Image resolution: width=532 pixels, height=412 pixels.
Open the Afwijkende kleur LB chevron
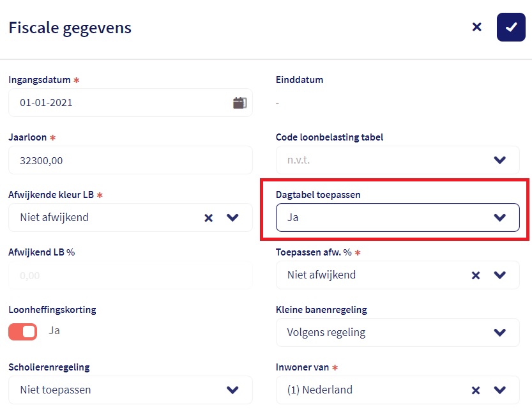click(232, 218)
